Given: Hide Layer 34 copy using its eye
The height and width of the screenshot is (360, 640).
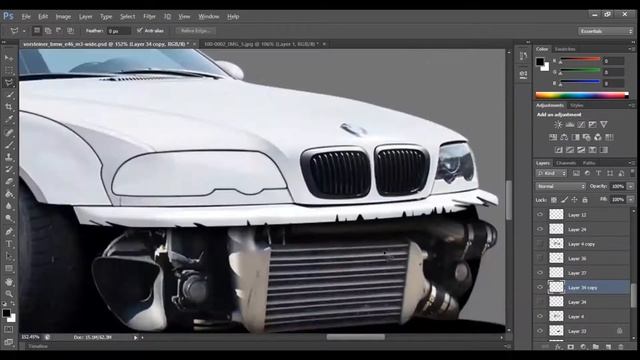Looking at the screenshot, I should (540, 287).
